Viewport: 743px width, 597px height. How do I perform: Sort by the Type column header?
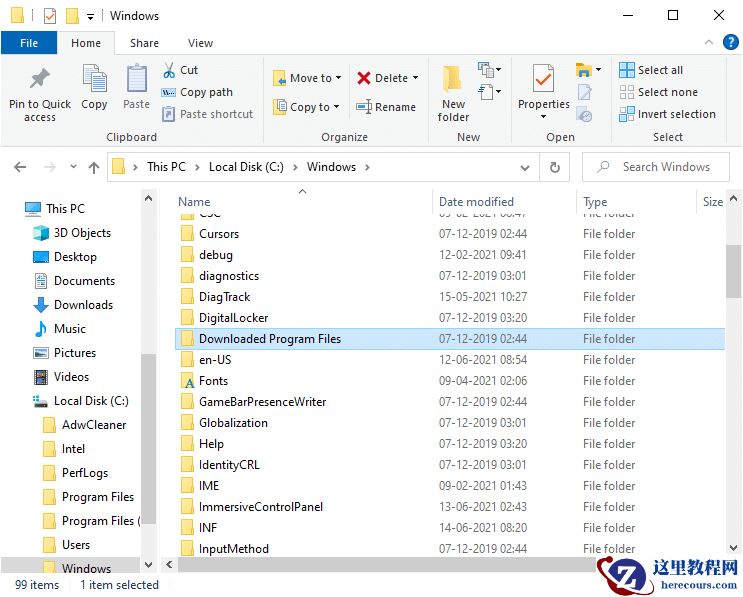(x=636, y=201)
